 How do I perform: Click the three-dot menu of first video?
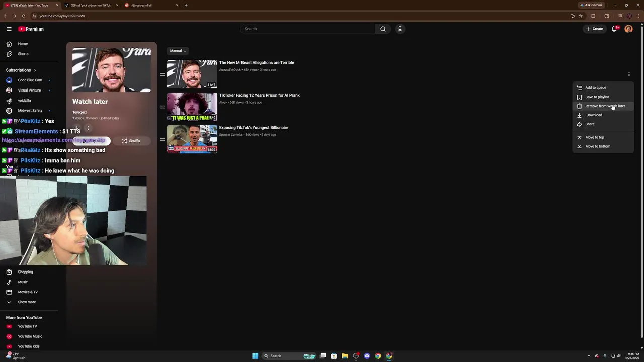(629, 74)
